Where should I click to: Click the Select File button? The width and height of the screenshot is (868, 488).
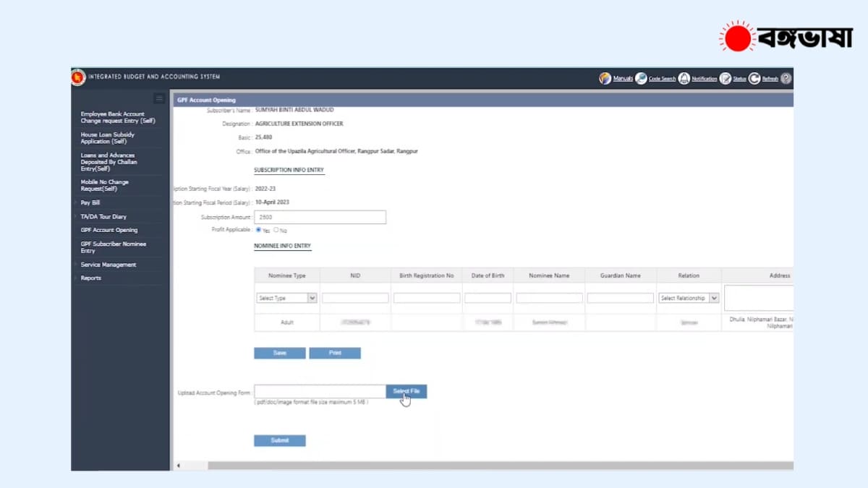(406, 391)
